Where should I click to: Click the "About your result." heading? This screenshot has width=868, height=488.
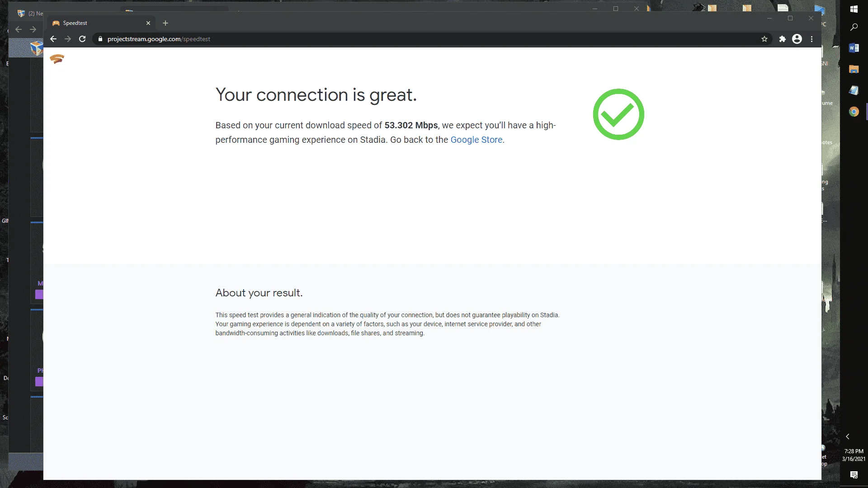click(259, 293)
